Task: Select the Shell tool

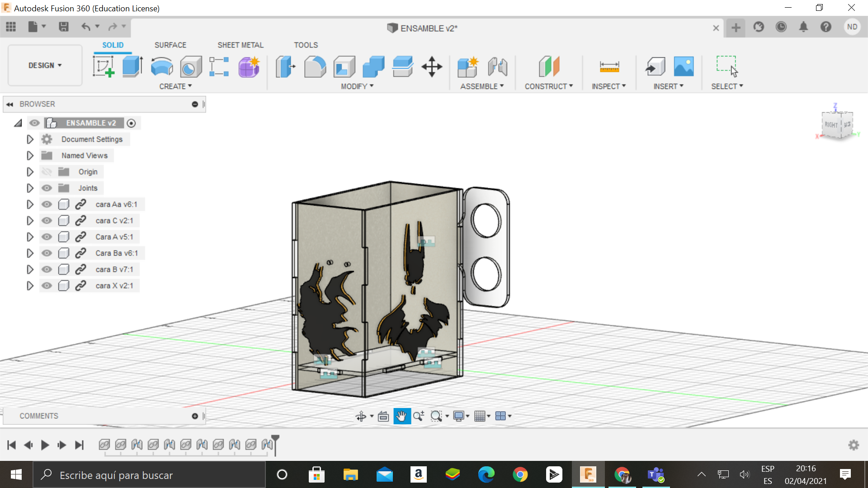Action: [344, 67]
